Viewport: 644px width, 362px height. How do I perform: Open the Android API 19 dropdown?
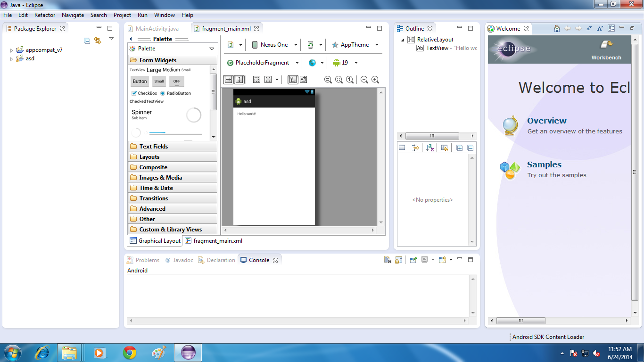[345, 63]
